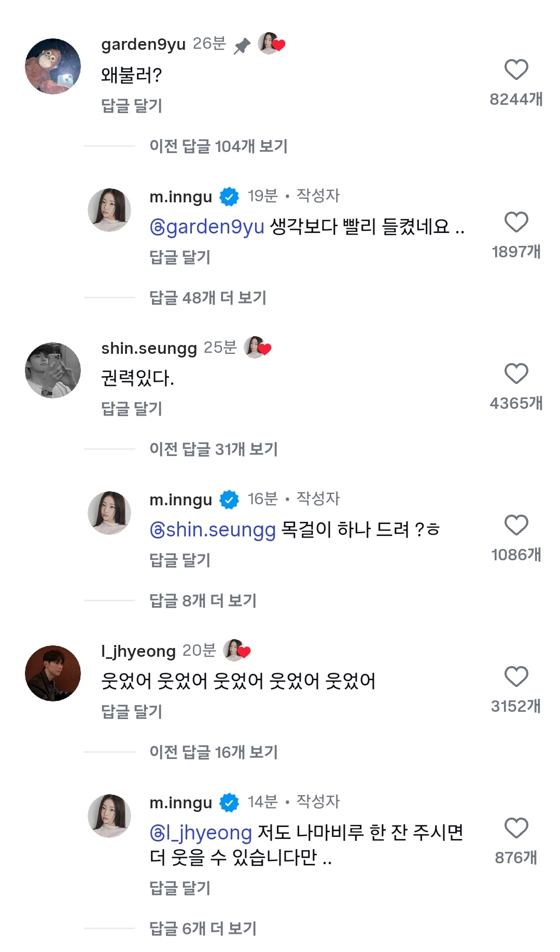Like shin.seungg's comment with the heart

point(516,374)
